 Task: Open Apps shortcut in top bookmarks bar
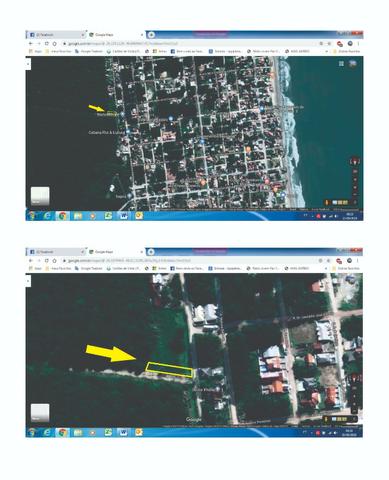[35, 52]
